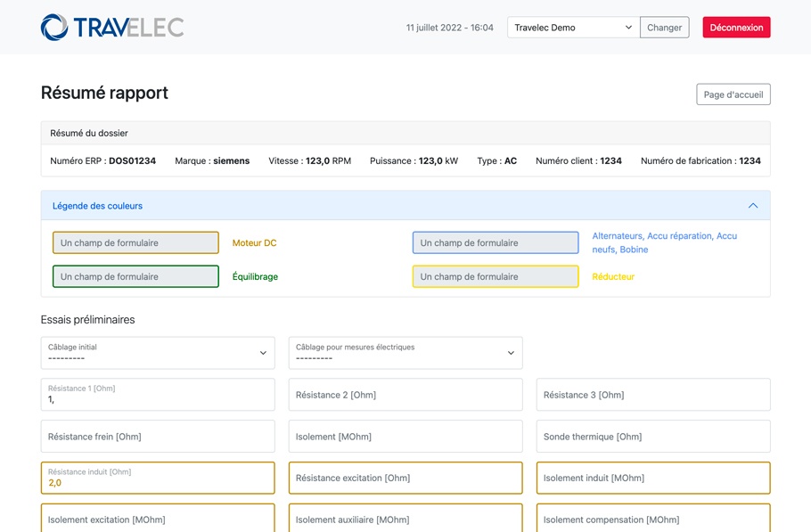The height and width of the screenshot is (532, 811).
Task: Select the Isolement auxiliaire [MOhm] field
Action: (405, 518)
